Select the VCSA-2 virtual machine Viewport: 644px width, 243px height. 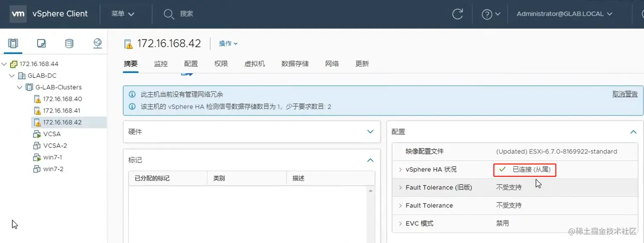55,145
